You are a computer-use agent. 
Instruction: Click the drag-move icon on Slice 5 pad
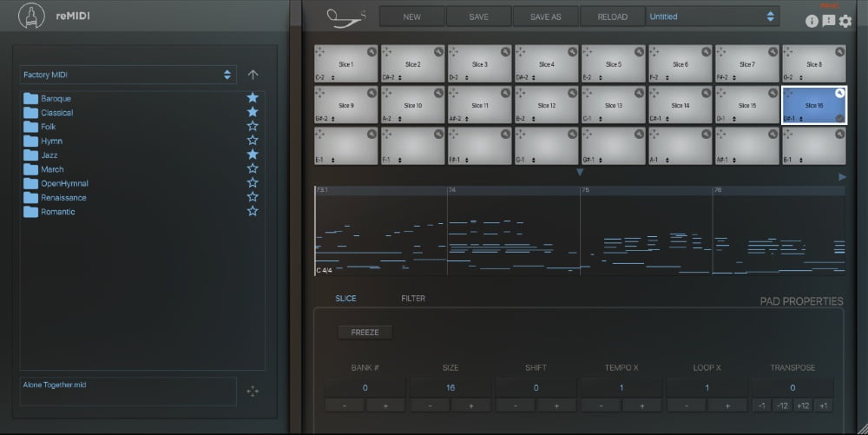click(x=589, y=52)
